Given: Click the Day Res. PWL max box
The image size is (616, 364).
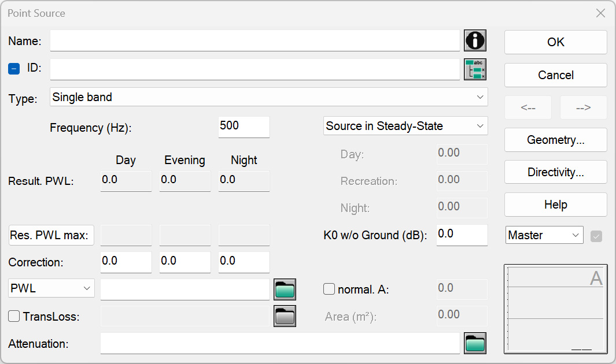Looking at the screenshot, I should pos(126,235).
